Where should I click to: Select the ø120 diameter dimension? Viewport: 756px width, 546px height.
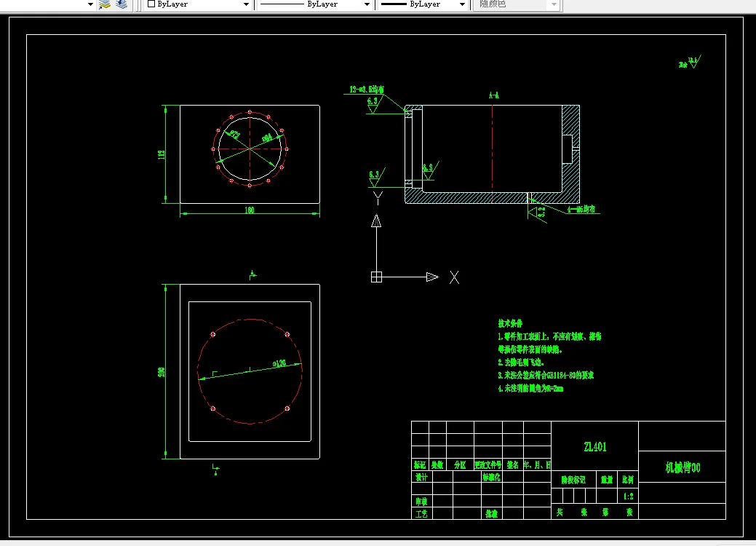point(279,363)
